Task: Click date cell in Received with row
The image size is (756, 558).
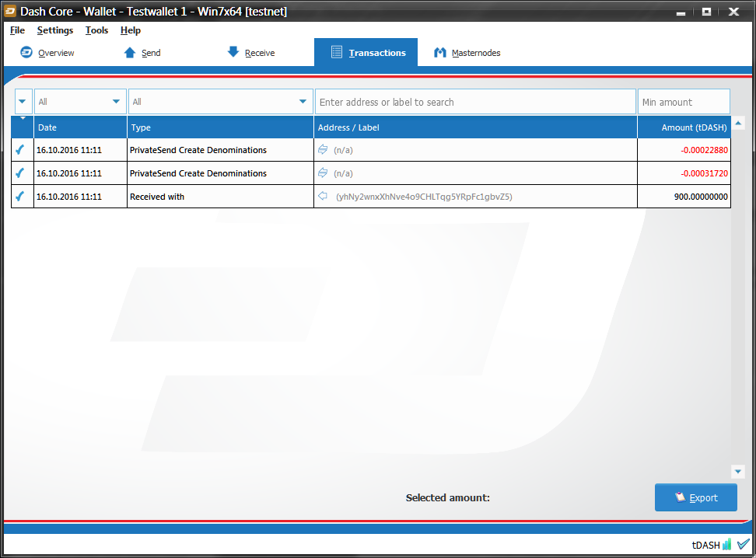Action: (x=81, y=196)
